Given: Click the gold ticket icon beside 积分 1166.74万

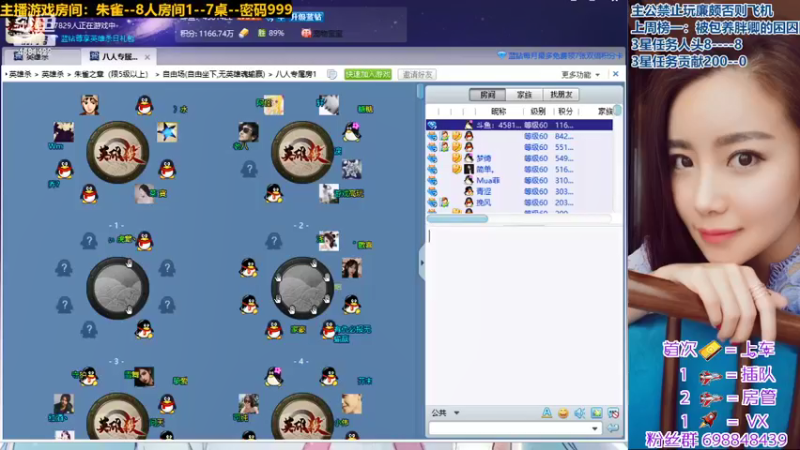Looking at the screenshot, I should pyautogui.click(x=244, y=33).
